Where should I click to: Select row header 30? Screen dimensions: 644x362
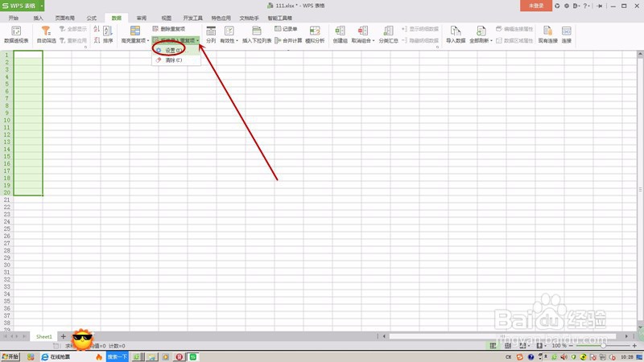pos(7,265)
